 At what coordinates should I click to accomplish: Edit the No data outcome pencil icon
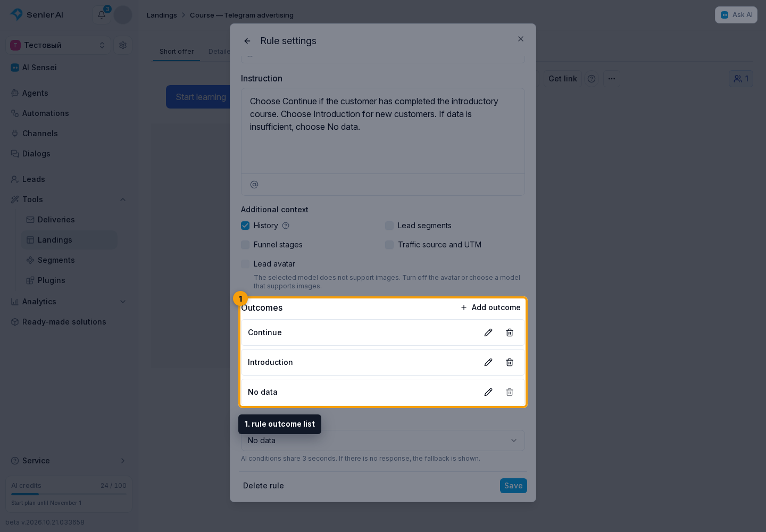pyautogui.click(x=488, y=392)
